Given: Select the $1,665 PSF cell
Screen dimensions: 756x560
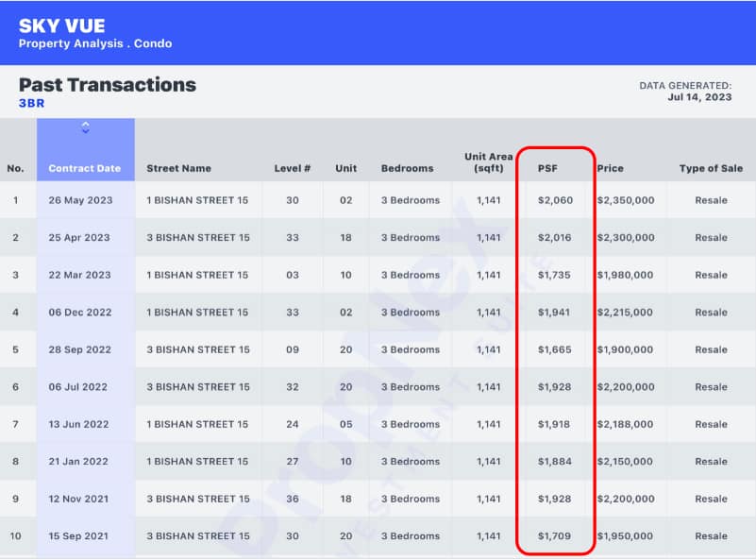Looking at the screenshot, I should (x=555, y=349).
